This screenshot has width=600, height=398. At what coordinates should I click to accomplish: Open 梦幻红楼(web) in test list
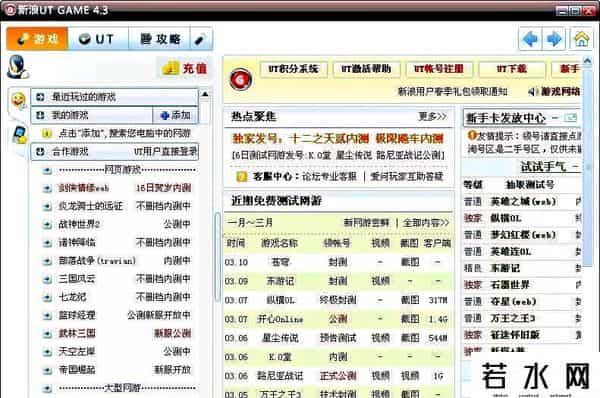point(523,235)
